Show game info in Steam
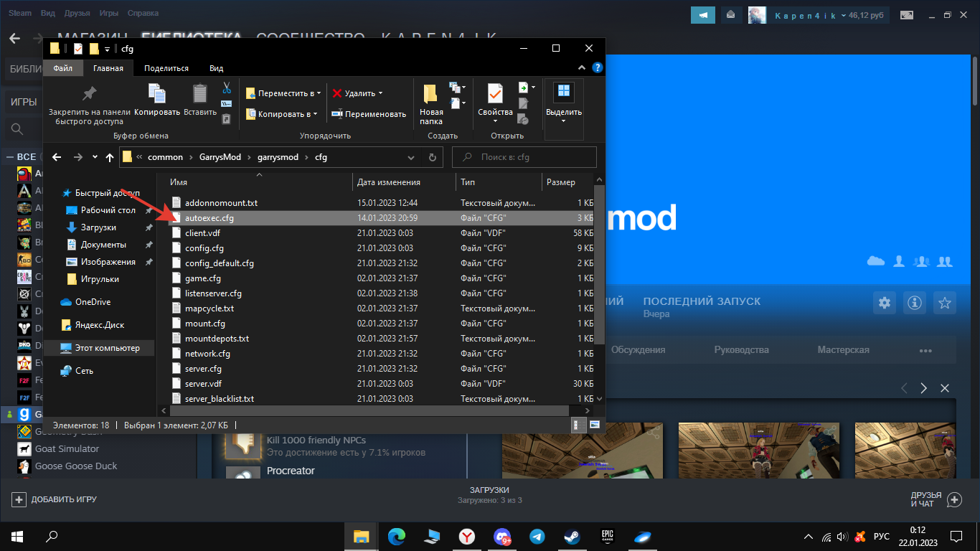This screenshot has width=980, height=551. click(x=915, y=303)
